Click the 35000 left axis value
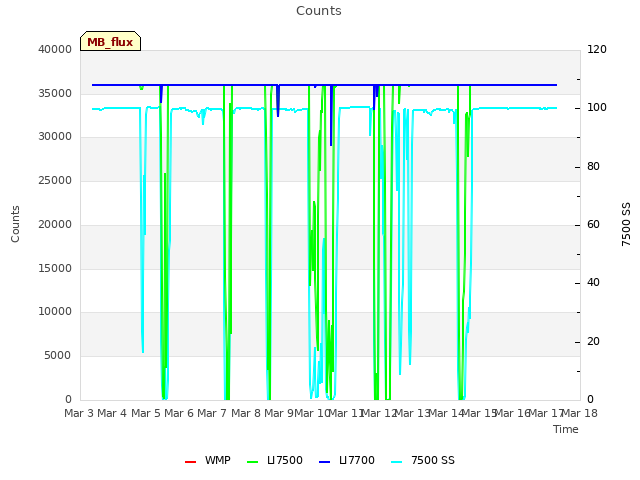The image size is (640, 480). 55,93
